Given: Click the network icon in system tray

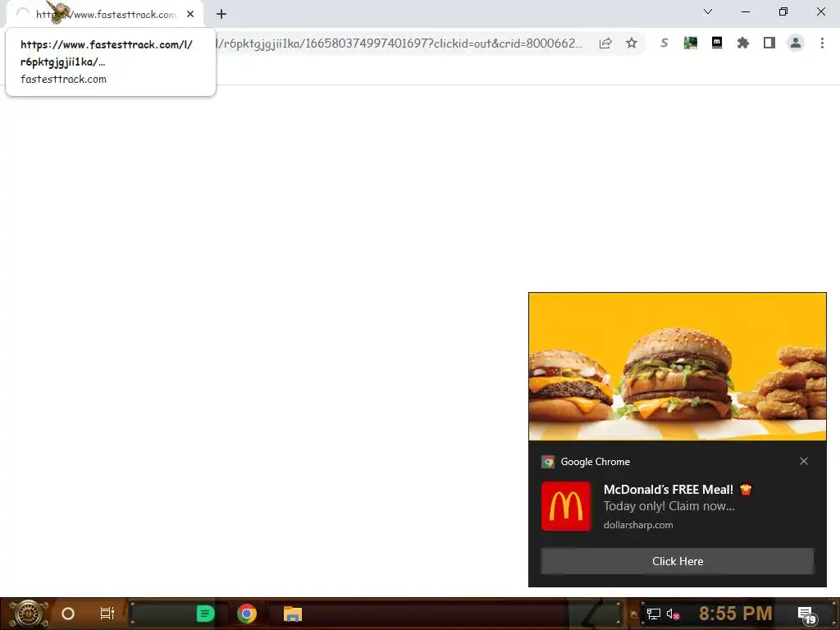Looking at the screenshot, I should (x=653, y=614).
